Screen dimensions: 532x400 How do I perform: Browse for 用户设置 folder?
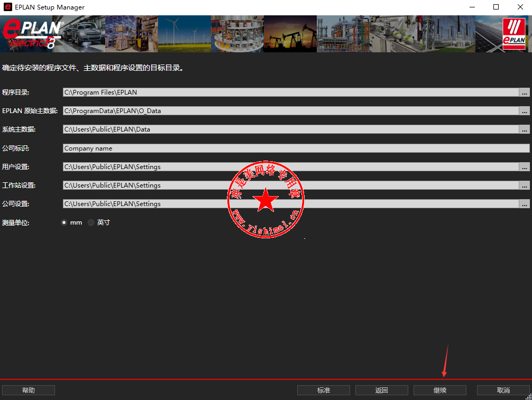525,167
